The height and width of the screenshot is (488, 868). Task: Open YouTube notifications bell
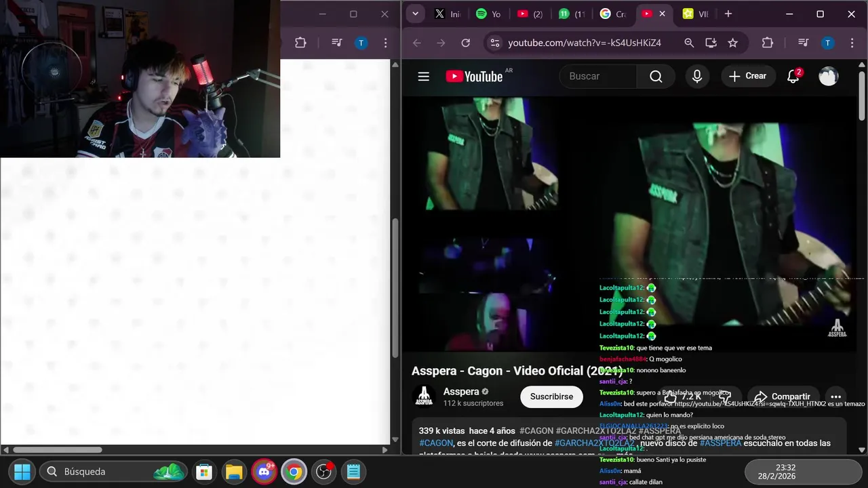coord(793,76)
